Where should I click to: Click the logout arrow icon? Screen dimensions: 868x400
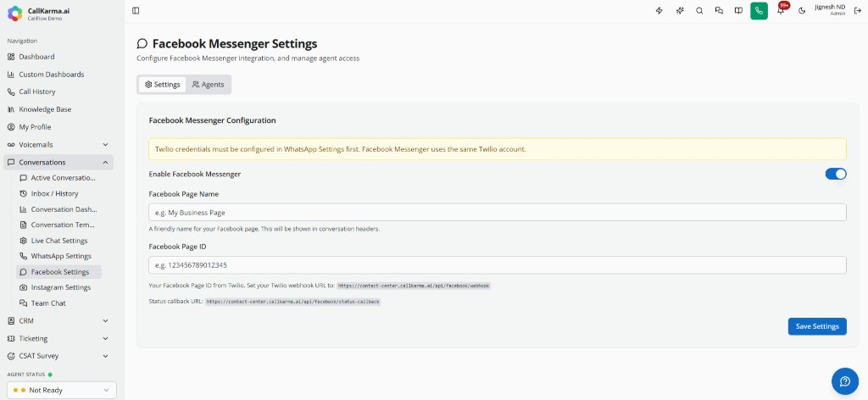pyautogui.click(x=858, y=10)
